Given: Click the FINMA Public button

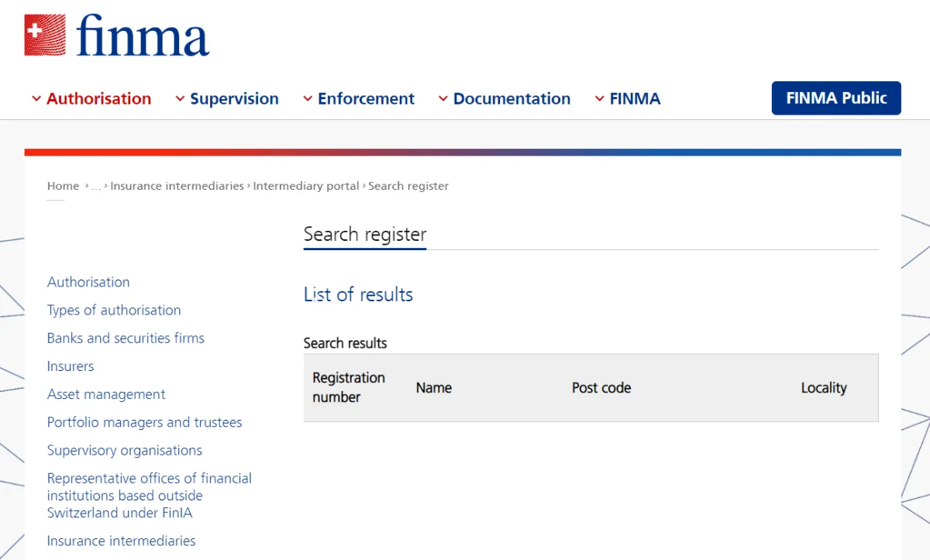Looking at the screenshot, I should [x=836, y=98].
